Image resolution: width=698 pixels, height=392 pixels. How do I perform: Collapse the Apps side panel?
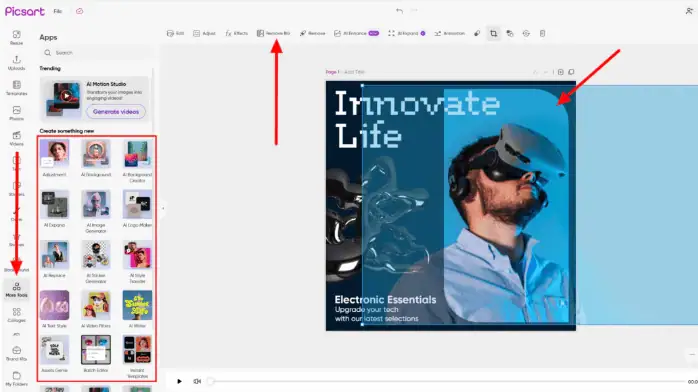tap(163, 208)
